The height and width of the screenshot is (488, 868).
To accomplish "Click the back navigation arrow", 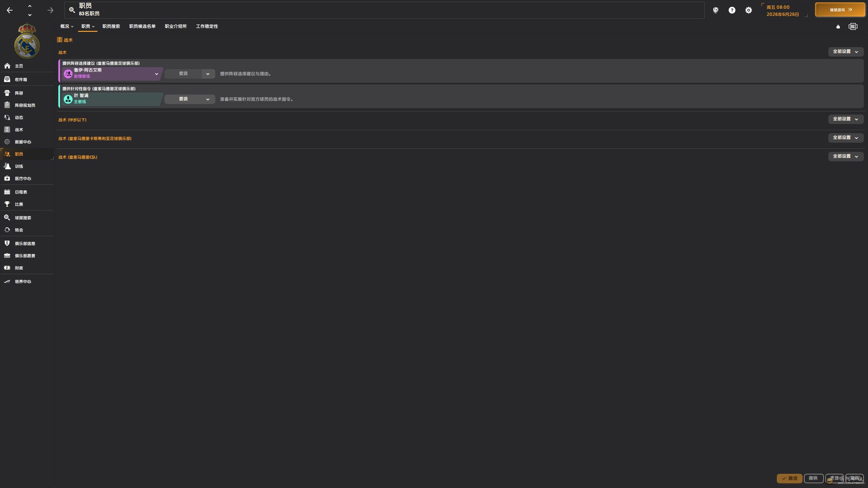I will click(10, 11).
